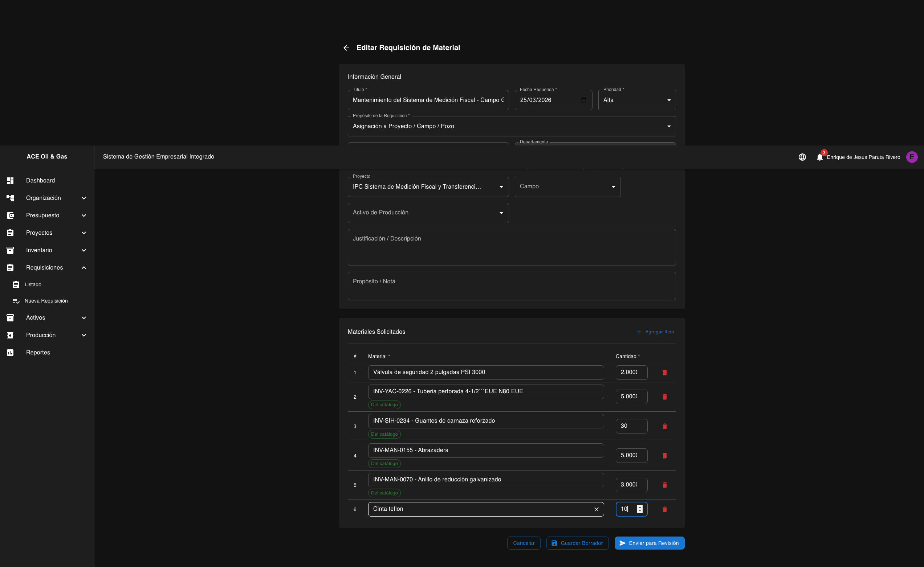Screen dimensions: 924x567
Task: Clear the Cinta teflon material field
Action: pos(596,509)
